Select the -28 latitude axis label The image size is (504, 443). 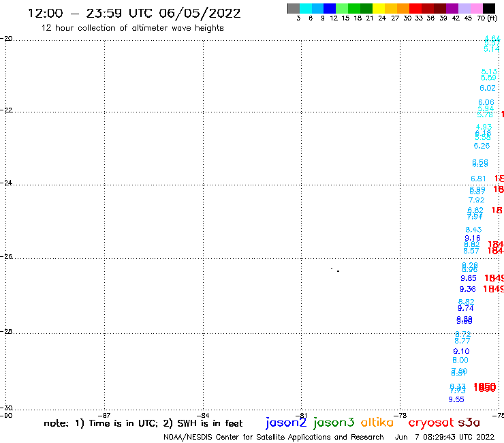6,331
